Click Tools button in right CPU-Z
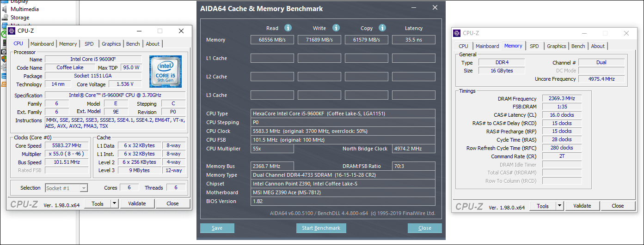 [543, 206]
